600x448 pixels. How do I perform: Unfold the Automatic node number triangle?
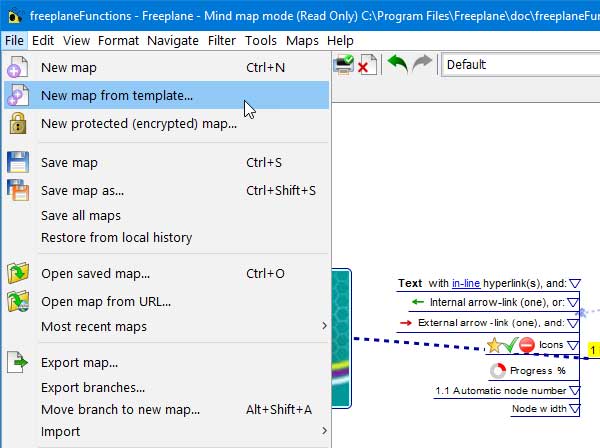pos(574,391)
